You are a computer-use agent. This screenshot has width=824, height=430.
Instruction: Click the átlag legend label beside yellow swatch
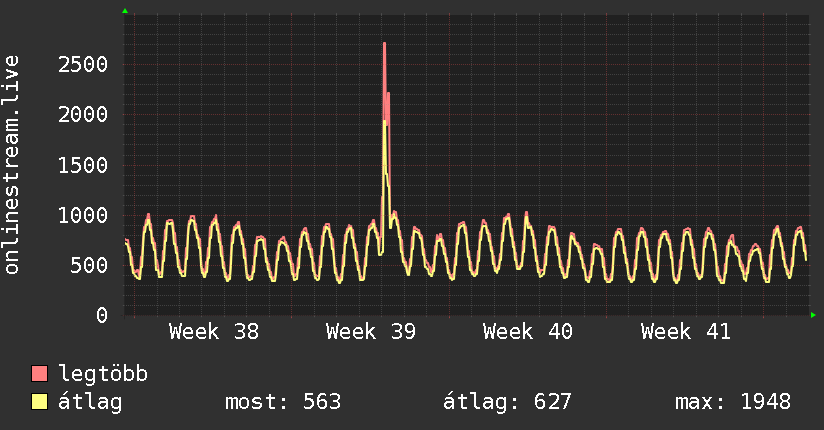click(90, 402)
